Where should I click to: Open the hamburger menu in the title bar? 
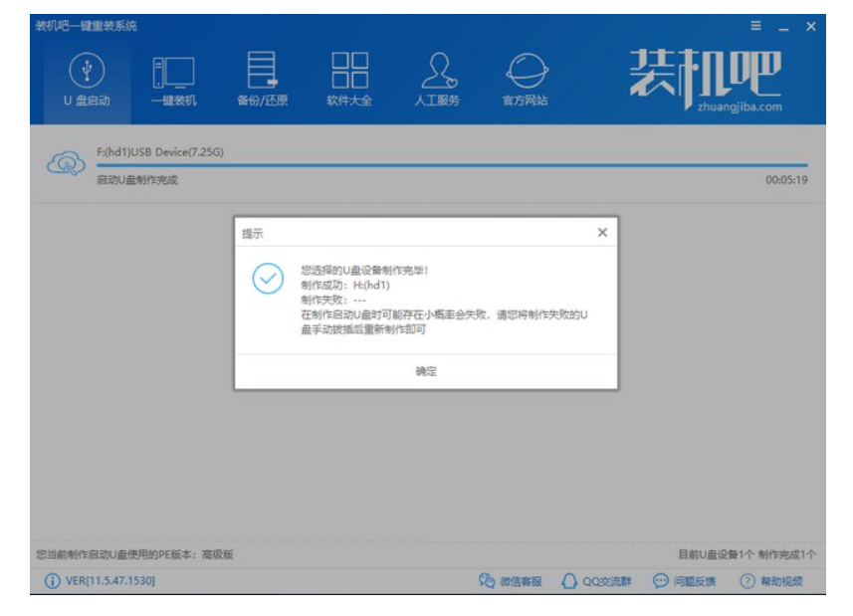tap(755, 26)
